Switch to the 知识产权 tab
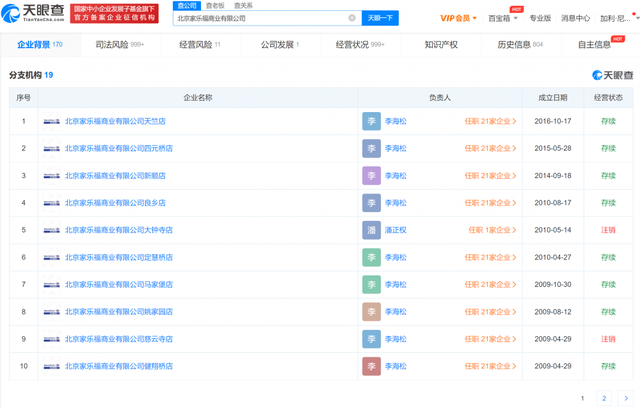Image resolution: width=640 pixels, height=408 pixels. pyautogui.click(x=441, y=44)
